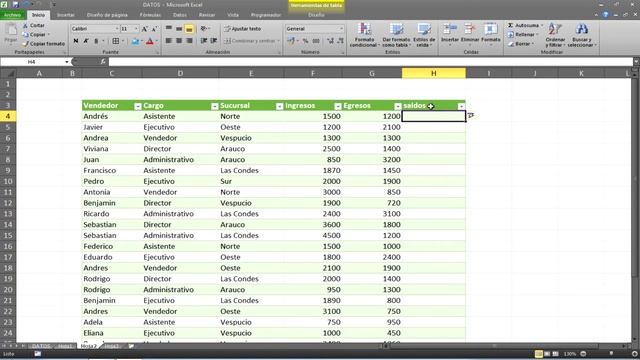Open the Sucursal column filter dropdown
The height and width of the screenshot is (360, 640).
(280, 106)
